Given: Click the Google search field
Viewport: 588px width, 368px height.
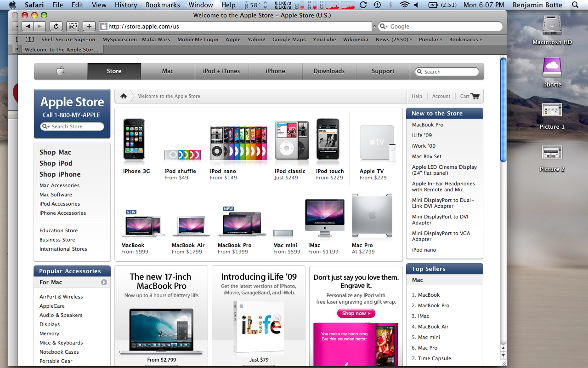Looking at the screenshot, I should [x=440, y=27].
